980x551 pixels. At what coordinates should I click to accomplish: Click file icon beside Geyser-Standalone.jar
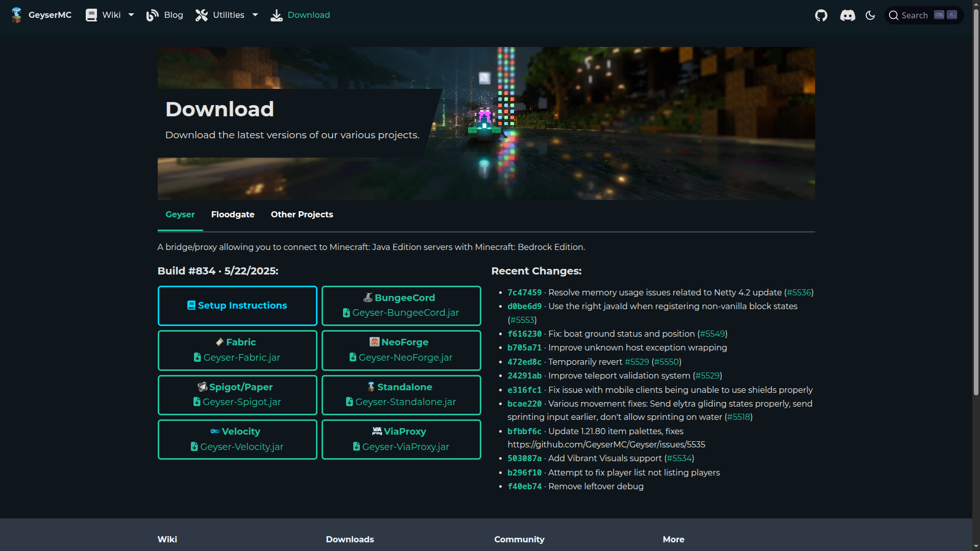pyautogui.click(x=350, y=402)
